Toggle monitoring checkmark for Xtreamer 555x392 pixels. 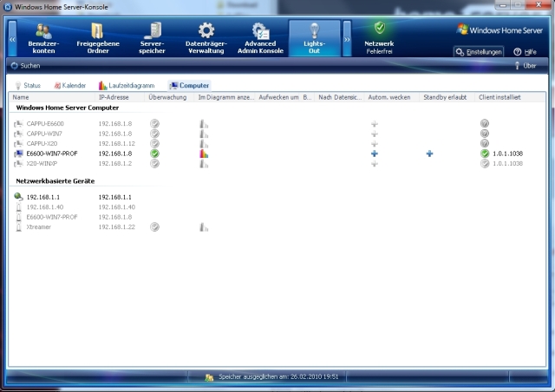point(154,227)
